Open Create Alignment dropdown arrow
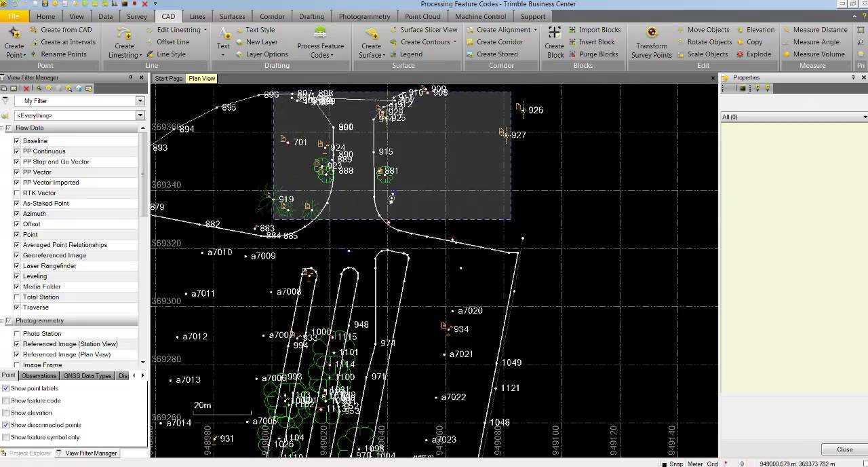 (x=535, y=30)
